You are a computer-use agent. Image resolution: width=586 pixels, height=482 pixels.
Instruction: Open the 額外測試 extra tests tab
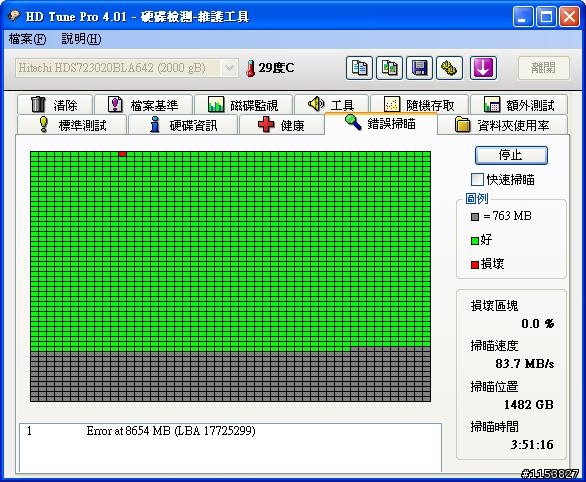coord(519,105)
